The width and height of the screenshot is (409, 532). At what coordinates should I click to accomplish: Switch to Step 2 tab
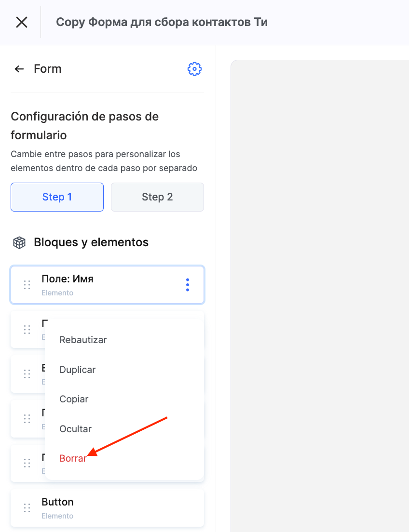coord(157,197)
